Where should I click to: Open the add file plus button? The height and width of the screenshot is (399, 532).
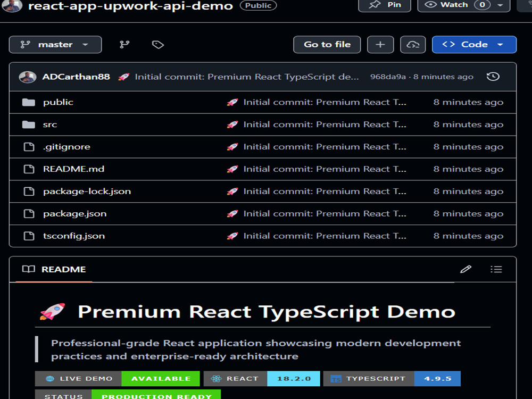point(380,45)
